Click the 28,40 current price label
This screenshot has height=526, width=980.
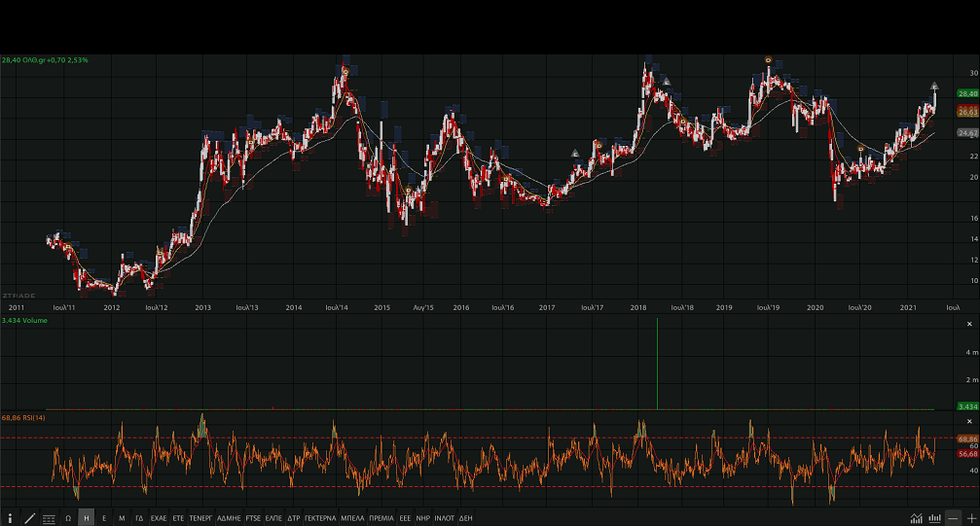(967, 93)
